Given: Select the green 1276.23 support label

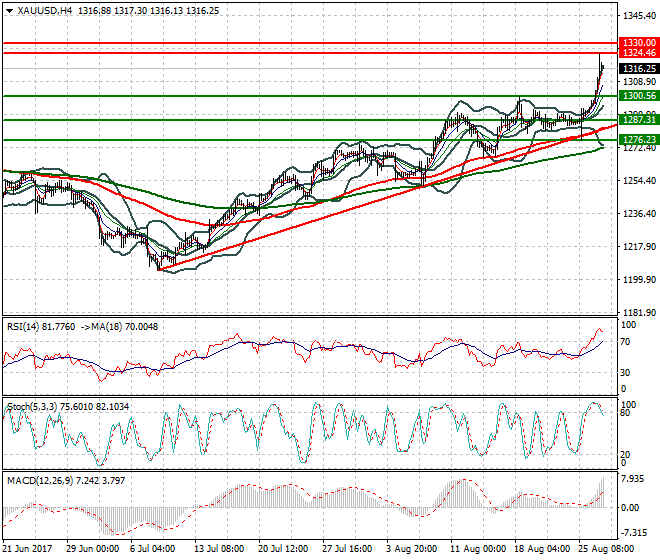Looking at the screenshot, I should click(x=639, y=139).
